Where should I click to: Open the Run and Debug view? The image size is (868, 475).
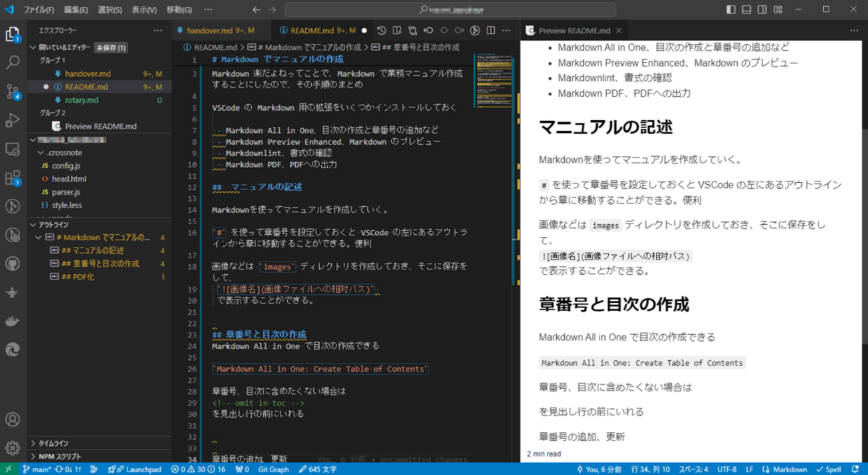pyautogui.click(x=13, y=120)
